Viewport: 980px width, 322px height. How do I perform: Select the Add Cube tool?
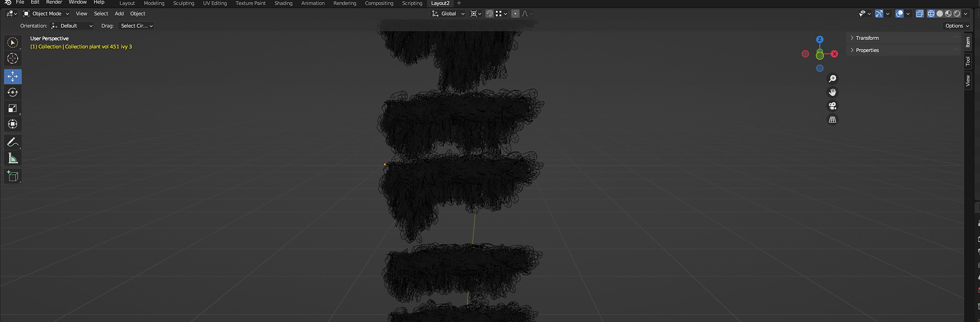[13, 176]
